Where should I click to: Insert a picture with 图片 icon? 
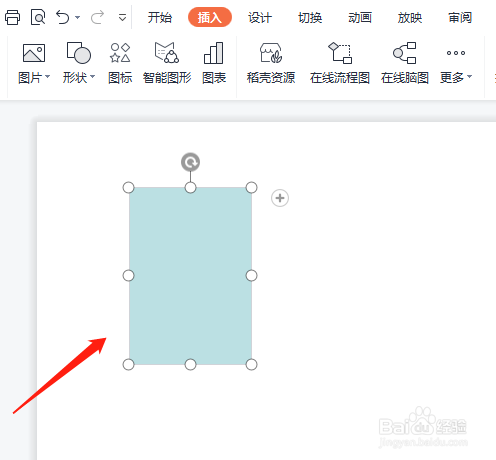(34, 53)
